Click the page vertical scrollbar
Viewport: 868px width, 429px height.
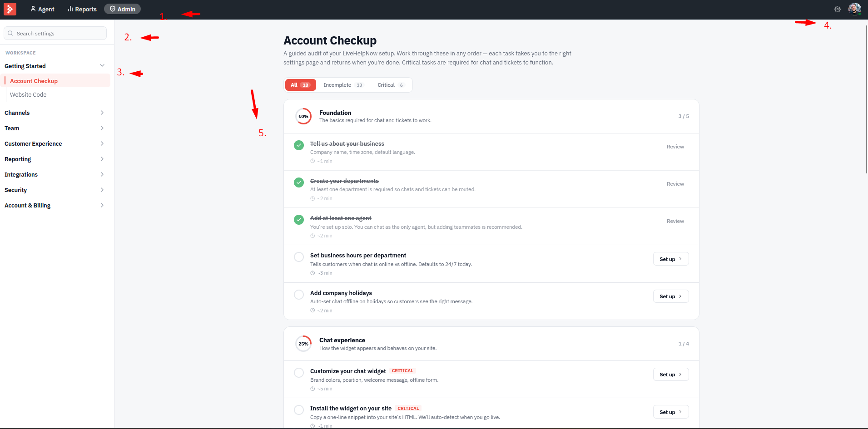(867, 99)
